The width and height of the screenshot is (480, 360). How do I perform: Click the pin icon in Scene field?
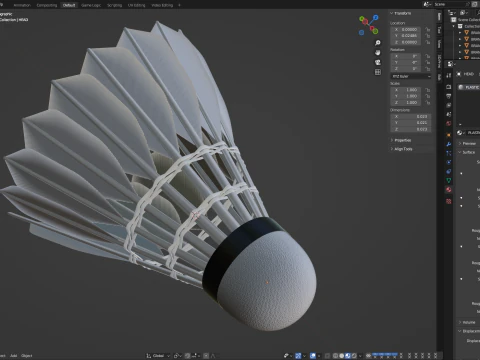[x=467, y=4]
